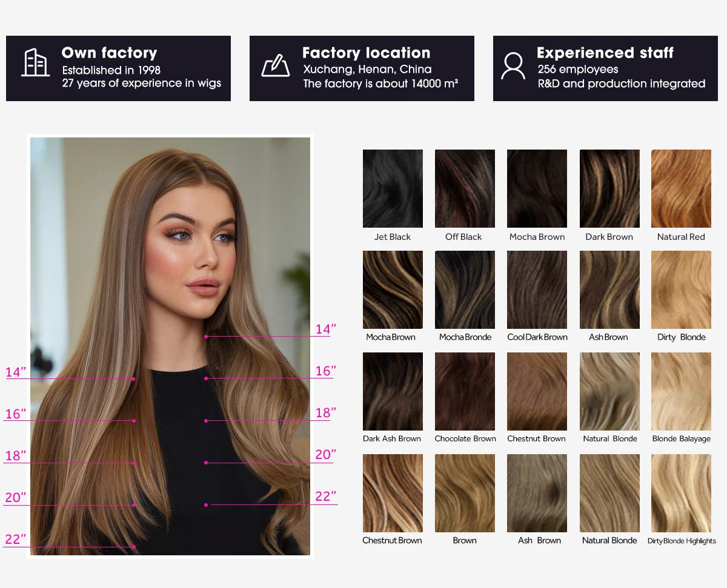Click the "Xuchang, Henan, China" text
The width and height of the screenshot is (727, 588).
367,70
